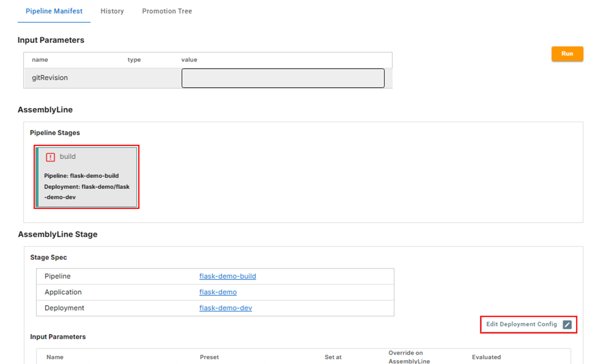
Task: Click the "Override on AssemblyLine" column header
Action: 409,357
